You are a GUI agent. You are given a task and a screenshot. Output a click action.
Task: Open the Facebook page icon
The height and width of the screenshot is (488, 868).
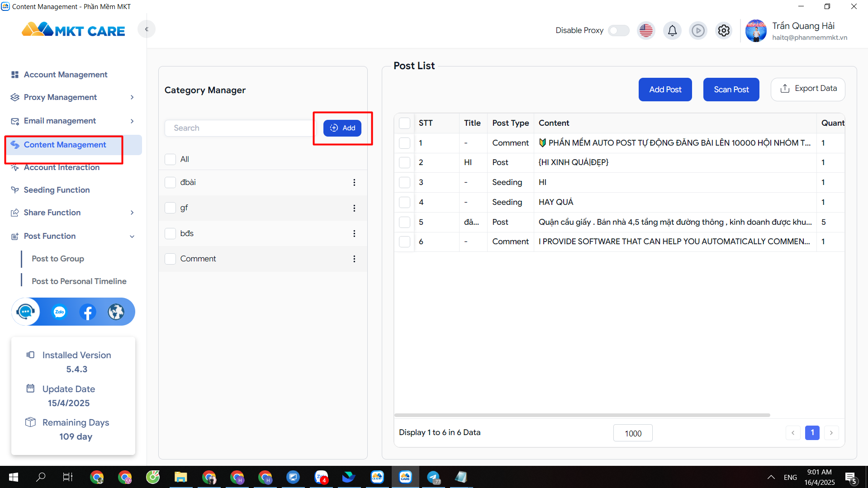pyautogui.click(x=88, y=312)
